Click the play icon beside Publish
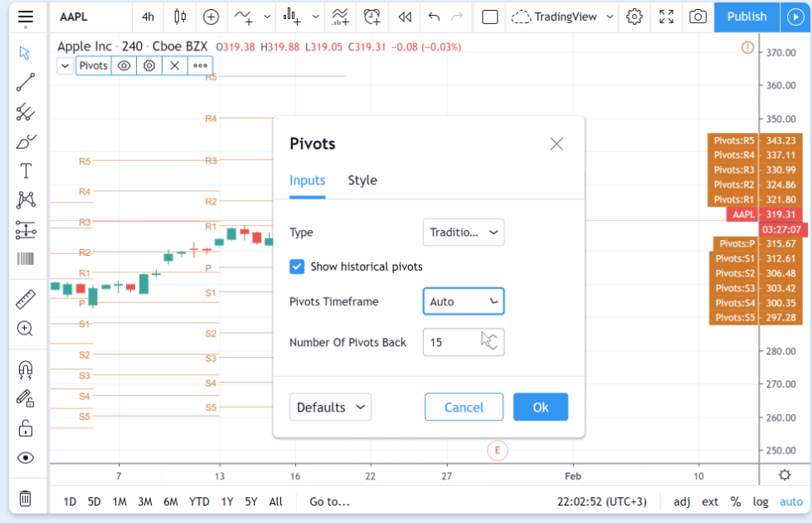 point(795,17)
